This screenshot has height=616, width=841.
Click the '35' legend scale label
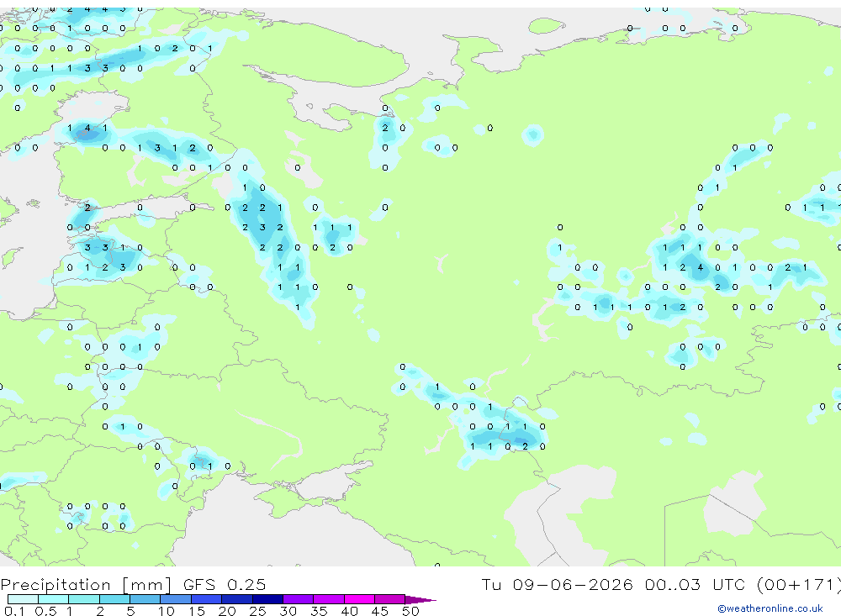pos(319,611)
